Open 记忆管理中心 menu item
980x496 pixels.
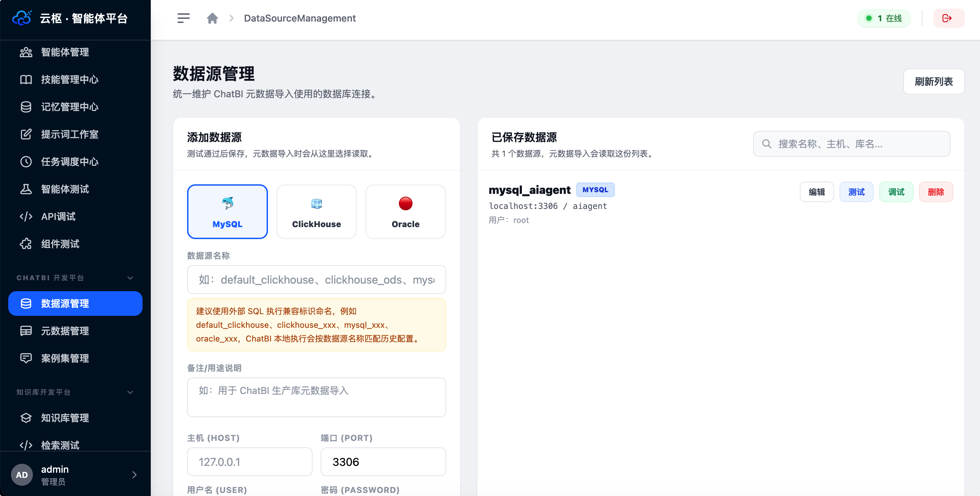pos(75,107)
